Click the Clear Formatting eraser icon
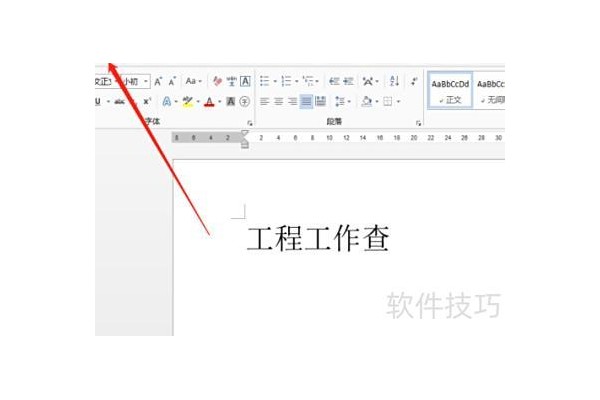Viewport: 600px width, 400px height. click(x=217, y=81)
